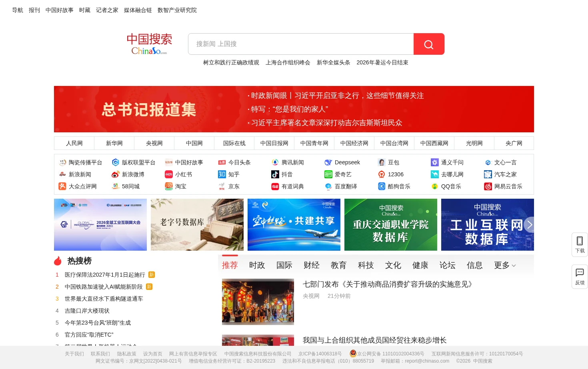Open the 人民网 link
Image resolution: width=588 pixels, height=369 pixels.
(74, 143)
